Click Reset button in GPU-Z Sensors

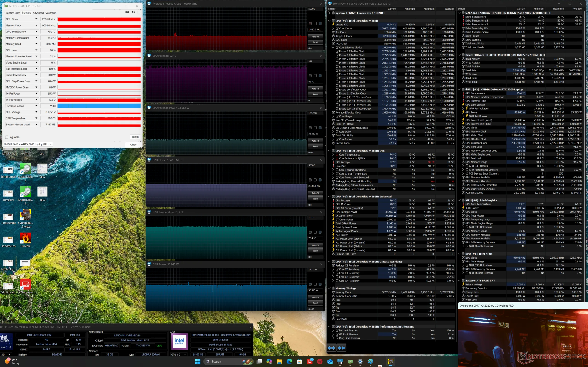[x=135, y=137]
